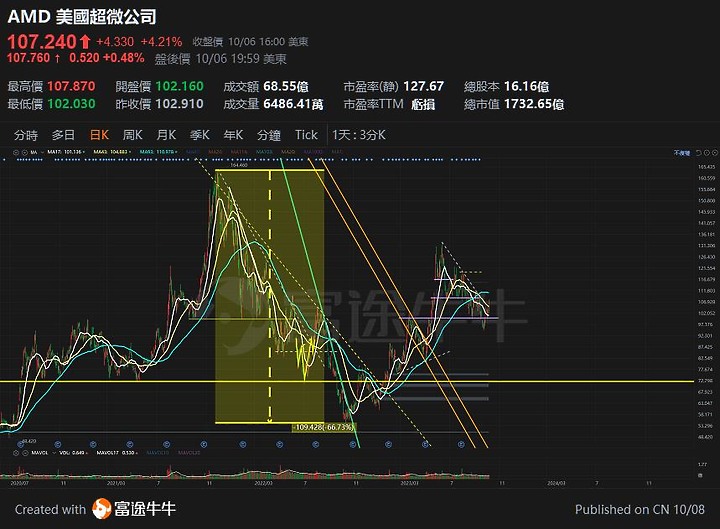Viewport: 720px width, 529px height.
Task: Click the leftmost earnings event marker
Action: (20, 444)
